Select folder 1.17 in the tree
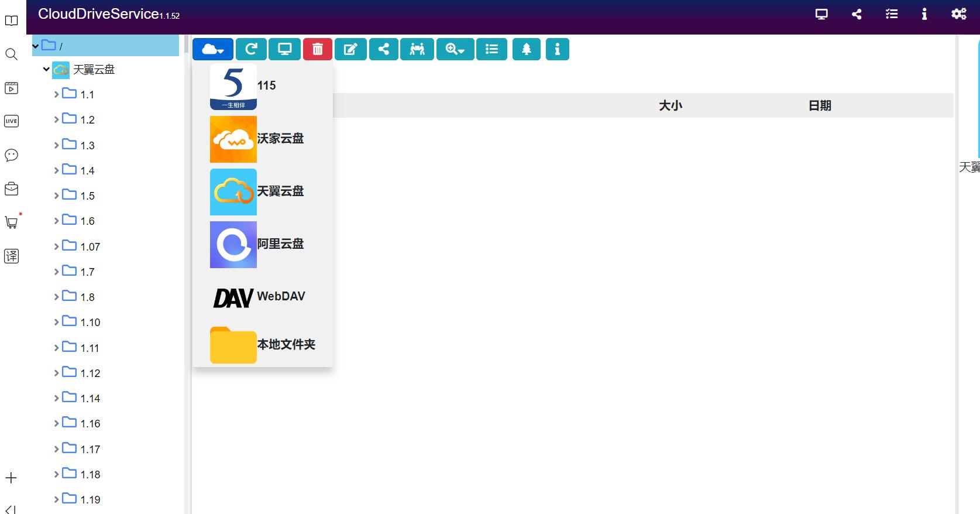The width and height of the screenshot is (980, 514). point(81,449)
